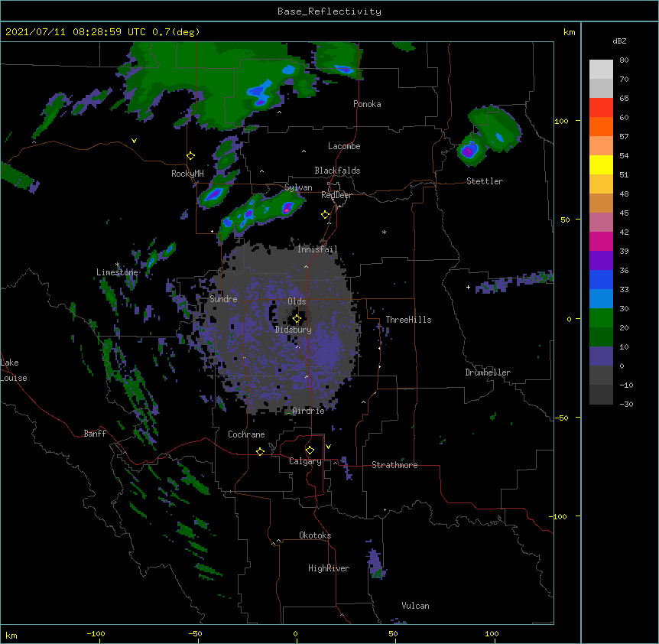Click the dBZ legend heading

tap(619, 41)
